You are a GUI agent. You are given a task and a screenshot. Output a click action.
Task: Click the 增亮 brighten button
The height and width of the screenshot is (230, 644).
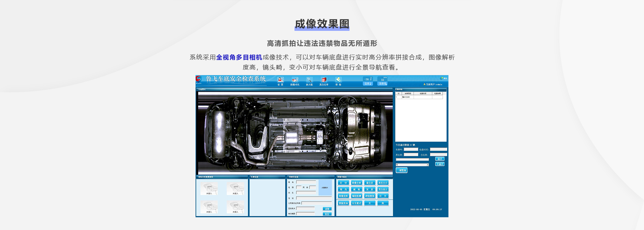pyautogui.click(x=343, y=189)
